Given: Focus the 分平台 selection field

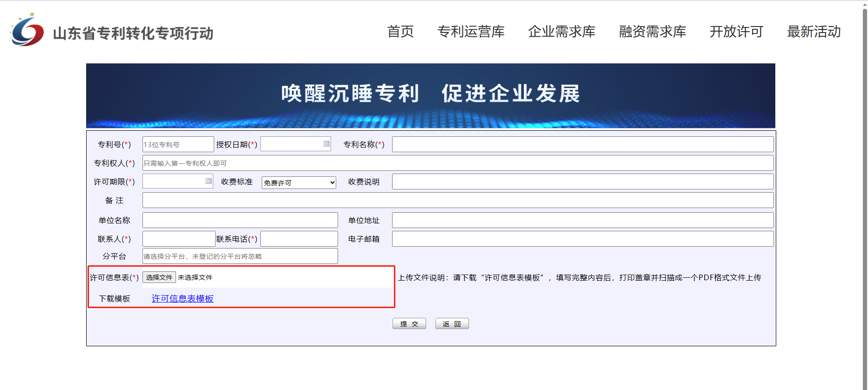Looking at the screenshot, I should pos(240,256).
